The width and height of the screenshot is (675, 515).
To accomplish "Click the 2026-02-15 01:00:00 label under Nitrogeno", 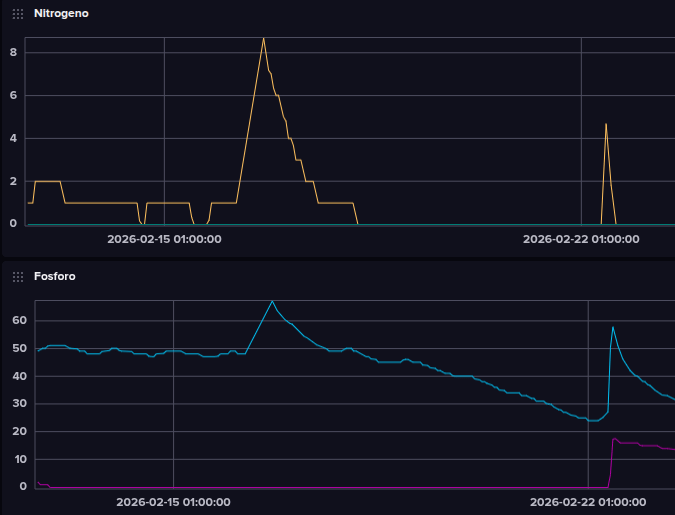I will pos(164,239).
